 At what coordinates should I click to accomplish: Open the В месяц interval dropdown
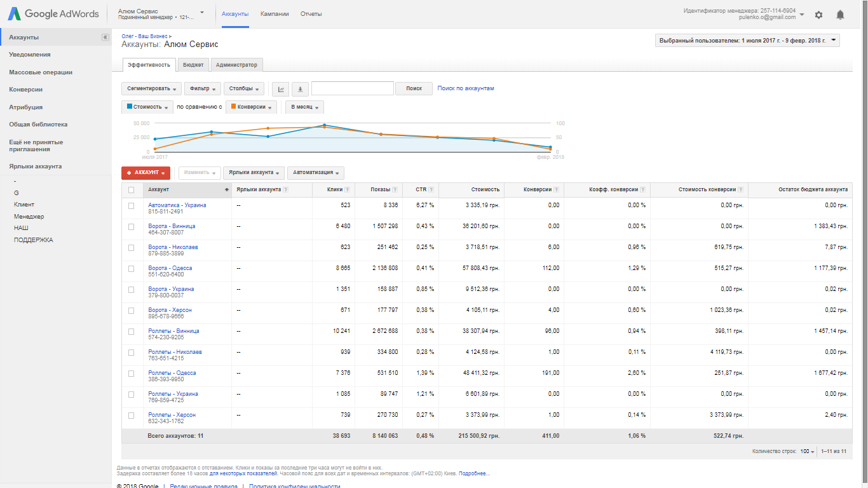pos(304,107)
